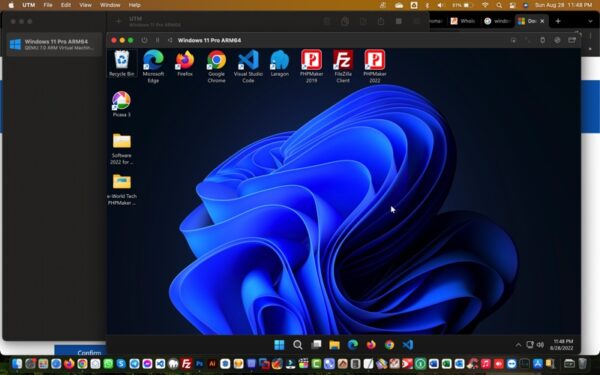
Task: Open the UTM menu in the menu bar
Action: click(x=29, y=5)
